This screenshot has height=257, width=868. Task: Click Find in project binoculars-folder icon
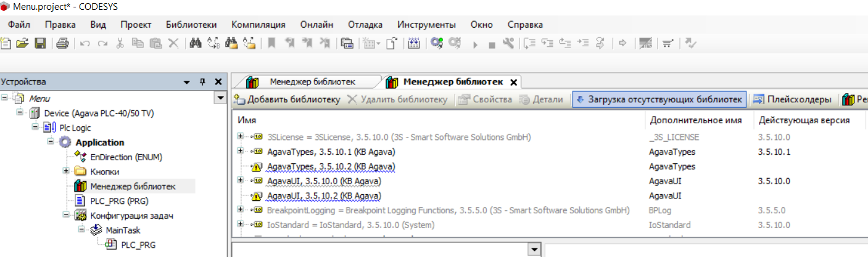click(x=232, y=44)
